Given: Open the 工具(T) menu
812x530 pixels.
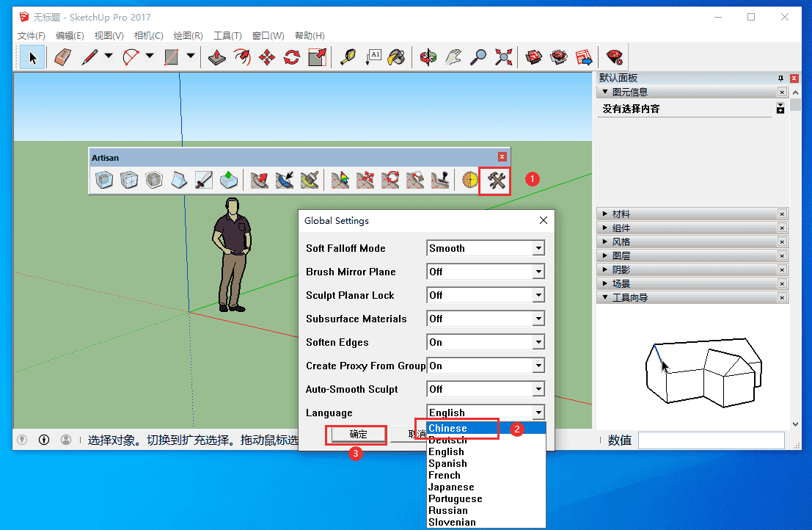Looking at the screenshot, I should (227, 36).
